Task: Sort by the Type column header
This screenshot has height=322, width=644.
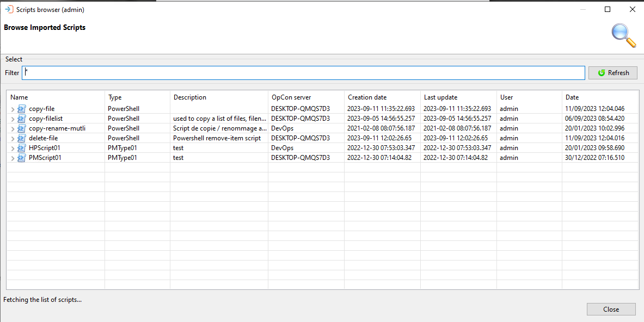Action: [x=138, y=97]
